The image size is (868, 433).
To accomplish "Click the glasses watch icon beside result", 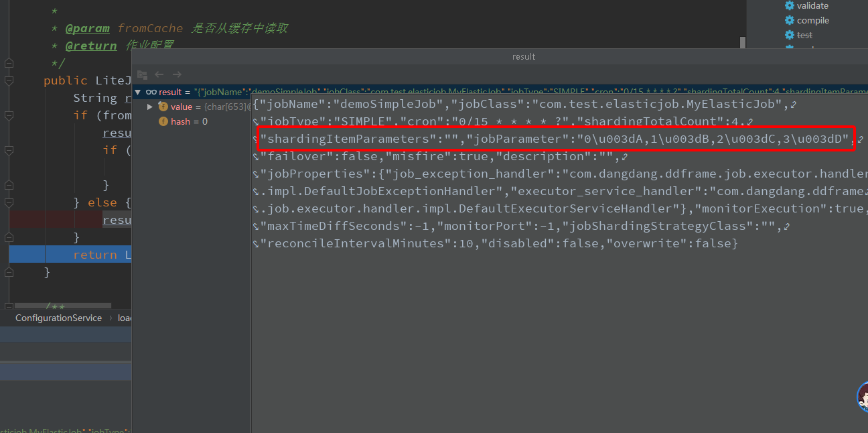I will coord(151,92).
